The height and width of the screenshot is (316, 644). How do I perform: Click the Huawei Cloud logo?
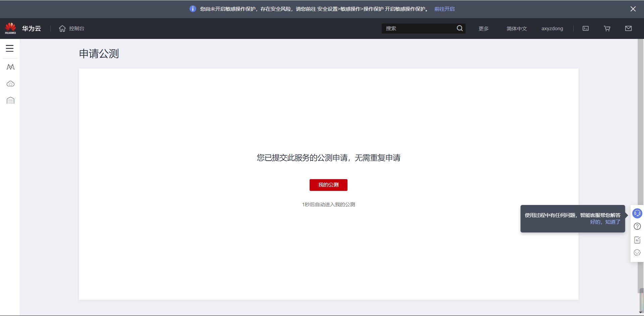pyautogui.click(x=10, y=29)
